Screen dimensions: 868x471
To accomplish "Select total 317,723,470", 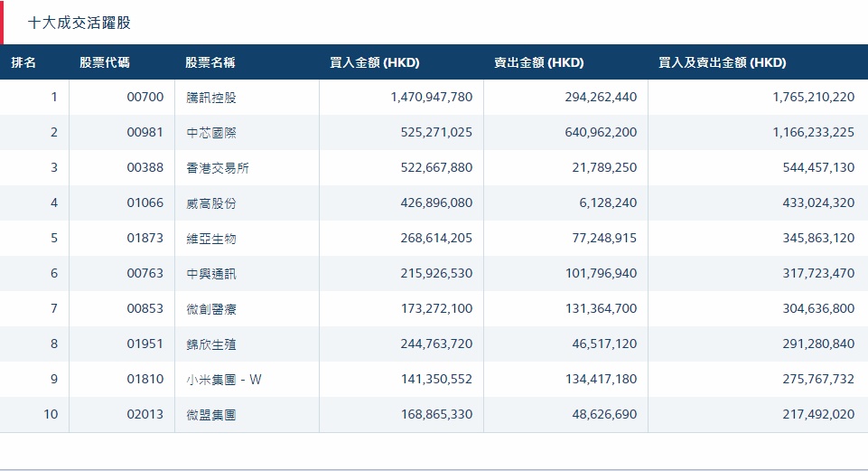I will (x=818, y=273).
